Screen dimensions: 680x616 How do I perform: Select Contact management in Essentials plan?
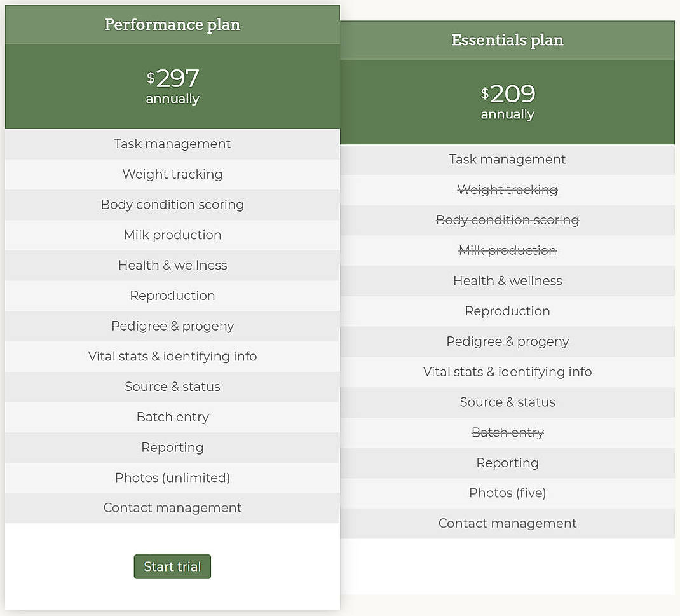point(507,523)
